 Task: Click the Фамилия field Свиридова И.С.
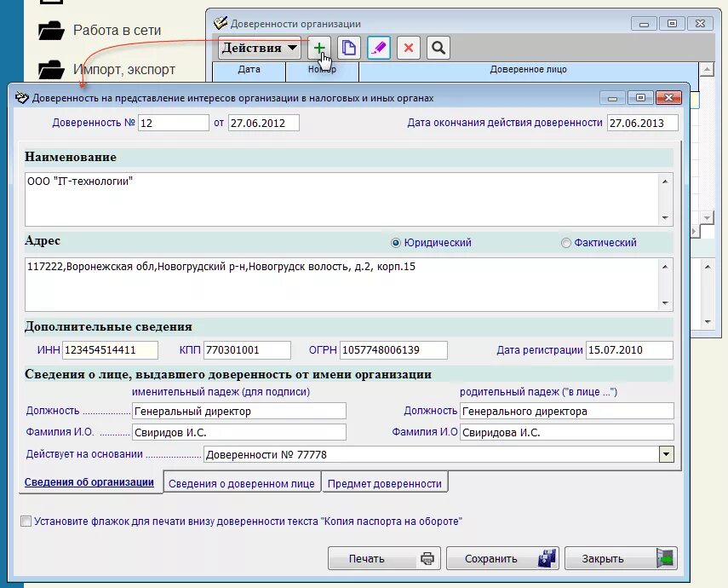click(567, 432)
